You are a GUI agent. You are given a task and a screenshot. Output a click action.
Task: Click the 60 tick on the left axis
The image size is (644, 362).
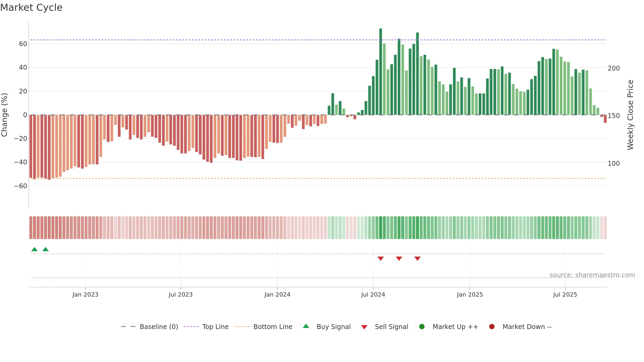(23, 44)
